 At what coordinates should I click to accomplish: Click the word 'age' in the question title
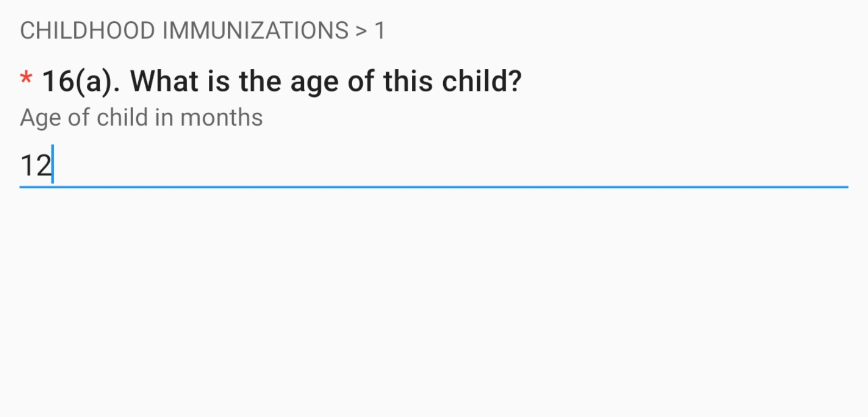315,82
